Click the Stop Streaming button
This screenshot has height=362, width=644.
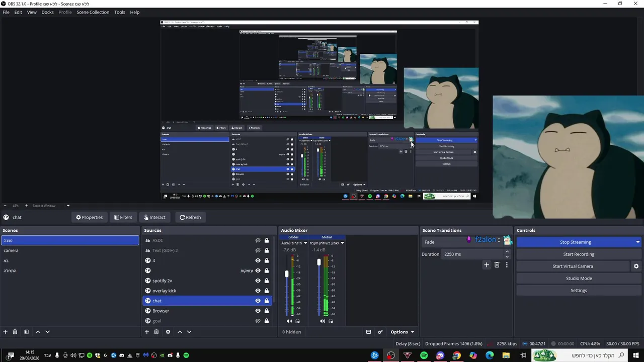575,242
